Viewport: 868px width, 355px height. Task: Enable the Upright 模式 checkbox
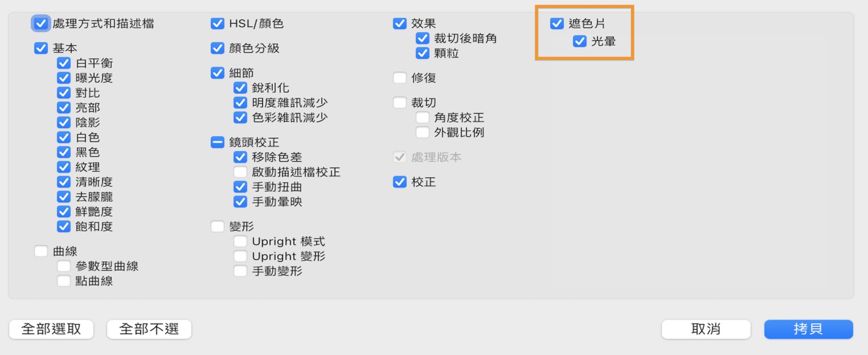240,241
